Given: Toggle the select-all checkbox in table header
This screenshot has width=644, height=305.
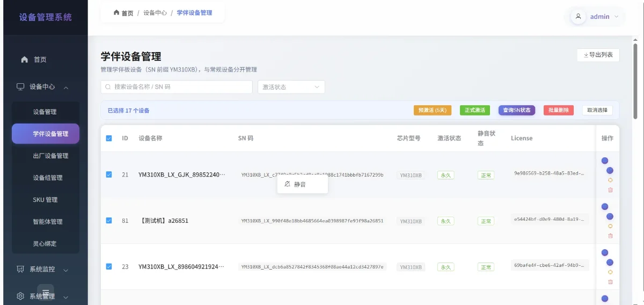Looking at the screenshot, I should (109, 138).
